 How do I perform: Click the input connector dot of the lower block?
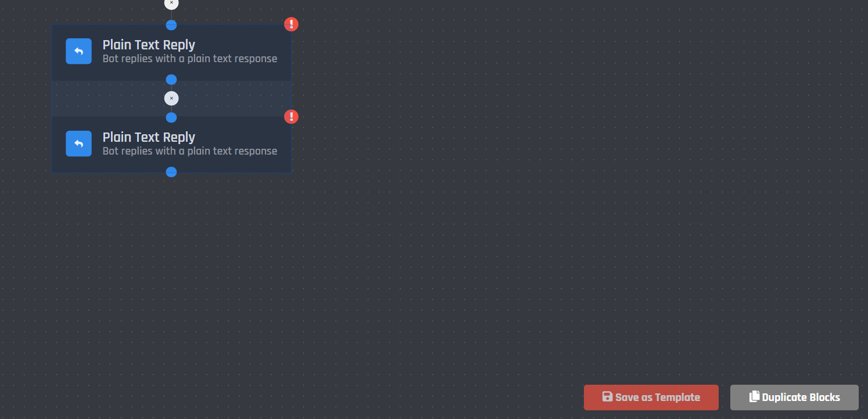pyautogui.click(x=171, y=117)
